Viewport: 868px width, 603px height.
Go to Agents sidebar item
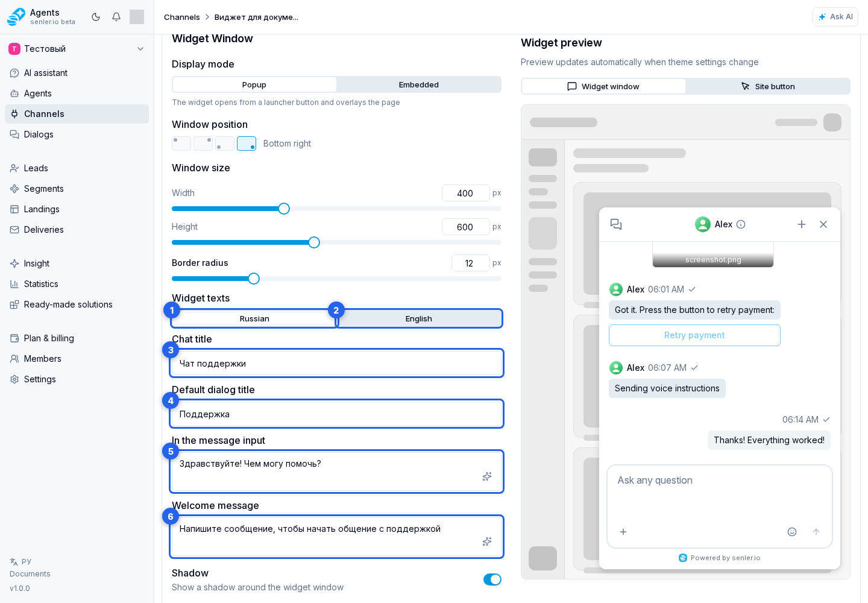77,93
